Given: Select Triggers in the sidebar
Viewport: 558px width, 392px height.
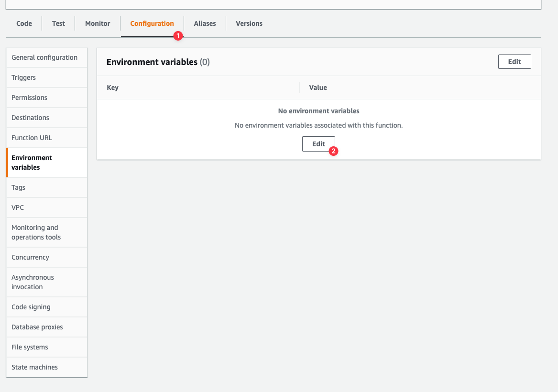Looking at the screenshot, I should 46,77.
